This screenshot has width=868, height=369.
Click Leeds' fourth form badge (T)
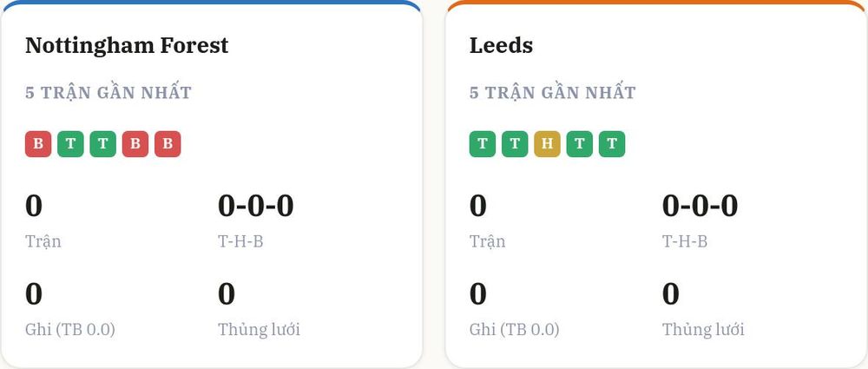point(580,144)
